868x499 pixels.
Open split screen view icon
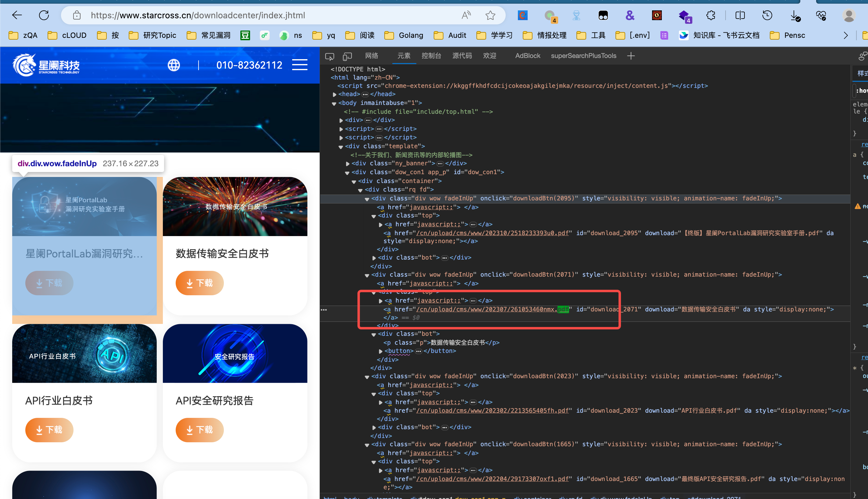click(740, 16)
